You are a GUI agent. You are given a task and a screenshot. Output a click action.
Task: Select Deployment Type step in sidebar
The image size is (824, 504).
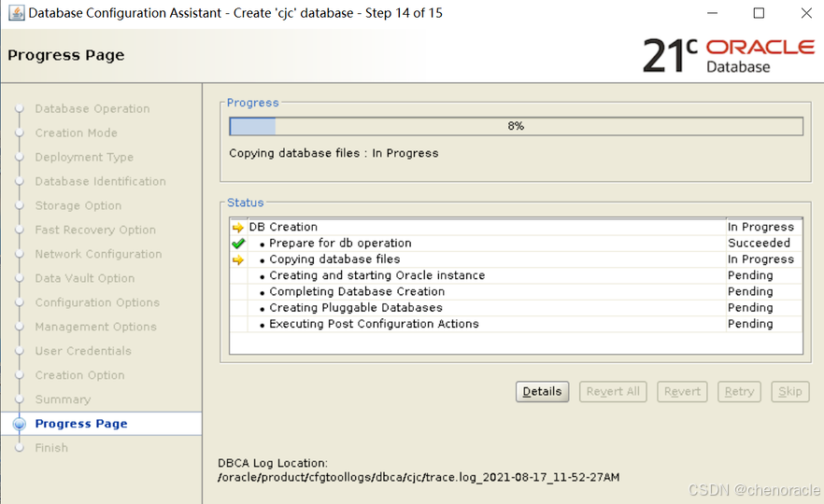[x=84, y=157]
